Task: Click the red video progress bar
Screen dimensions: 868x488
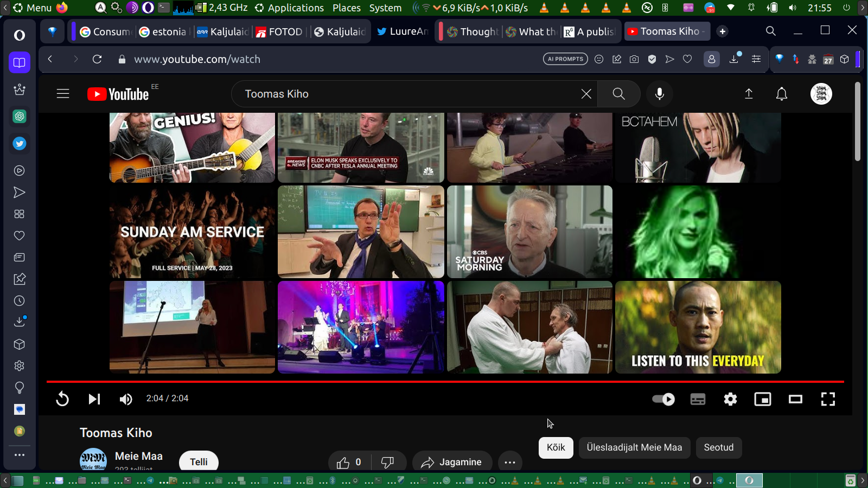Action: pos(445,382)
